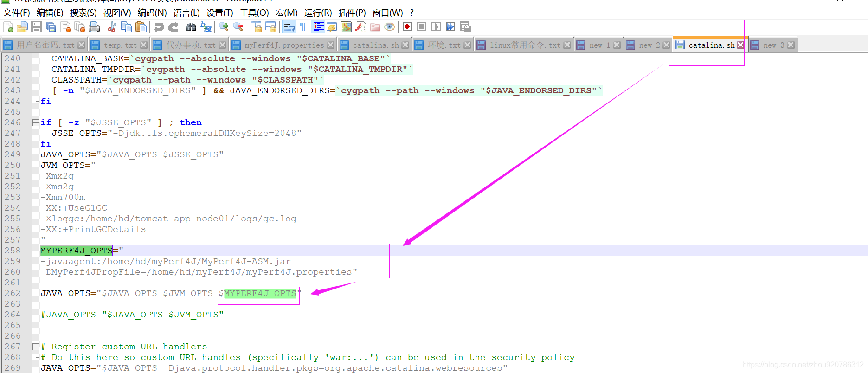This screenshot has height=373, width=868.
Task: Cut the selection using the scissors icon
Action: tap(112, 27)
